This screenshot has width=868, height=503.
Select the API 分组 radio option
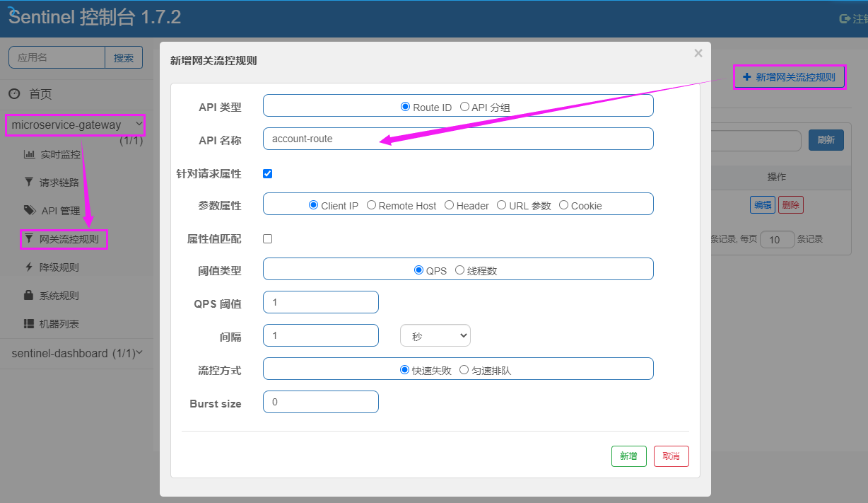(x=464, y=107)
